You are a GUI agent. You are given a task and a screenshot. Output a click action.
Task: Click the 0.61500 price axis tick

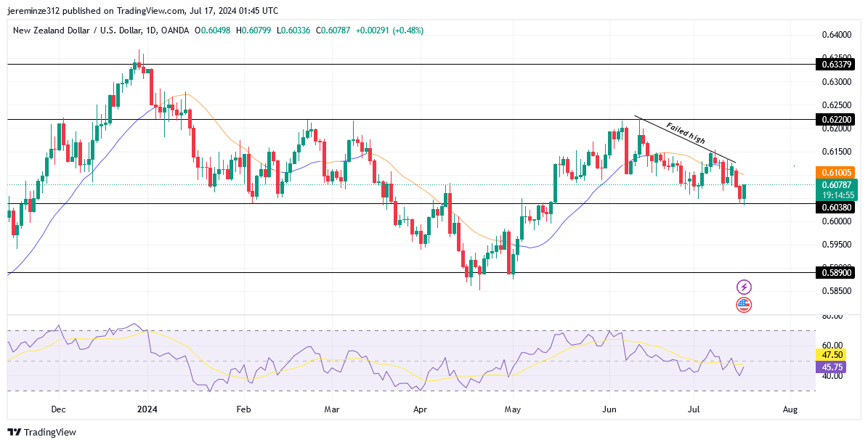tap(836, 152)
